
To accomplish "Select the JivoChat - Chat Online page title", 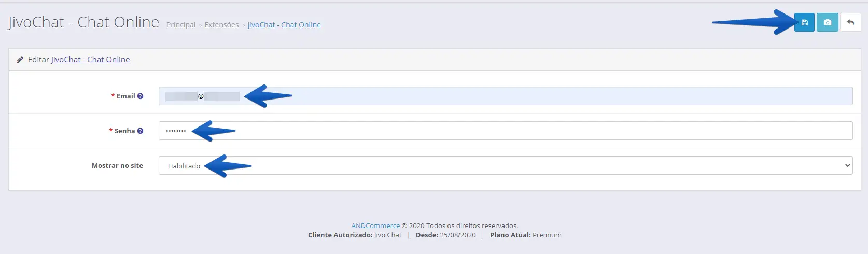I will click(x=83, y=22).
